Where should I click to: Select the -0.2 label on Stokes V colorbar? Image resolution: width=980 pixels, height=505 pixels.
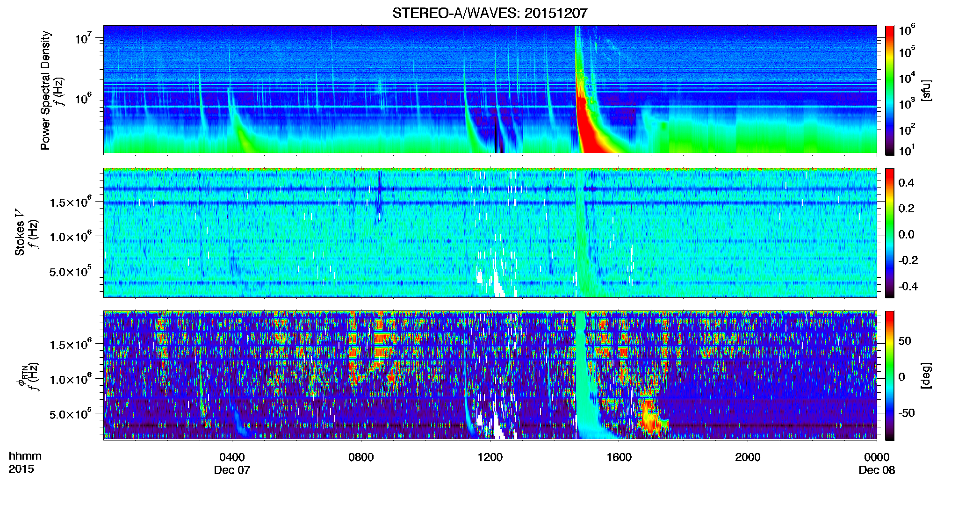(908, 260)
